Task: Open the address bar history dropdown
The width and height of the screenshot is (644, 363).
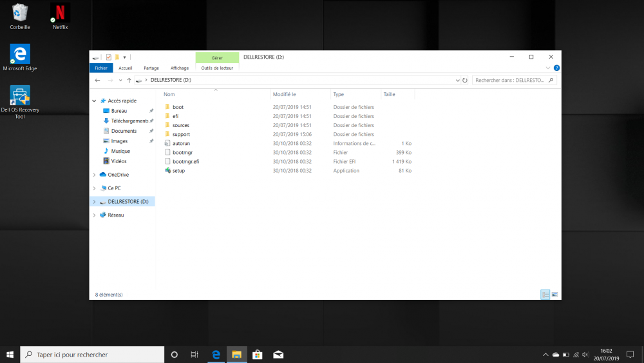Action: pyautogui.click(x=457, y=81)
